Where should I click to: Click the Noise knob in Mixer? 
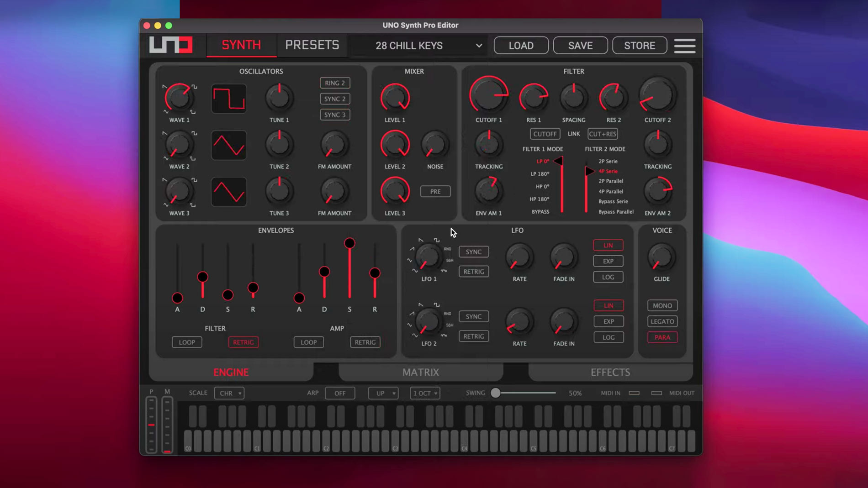point(435,145)
